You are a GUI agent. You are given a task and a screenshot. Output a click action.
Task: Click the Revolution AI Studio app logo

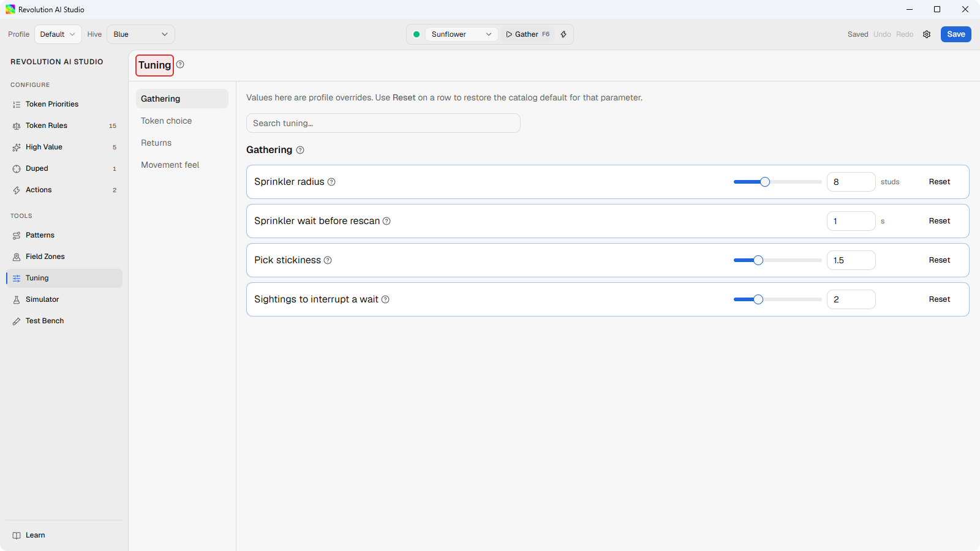point(10,9)
